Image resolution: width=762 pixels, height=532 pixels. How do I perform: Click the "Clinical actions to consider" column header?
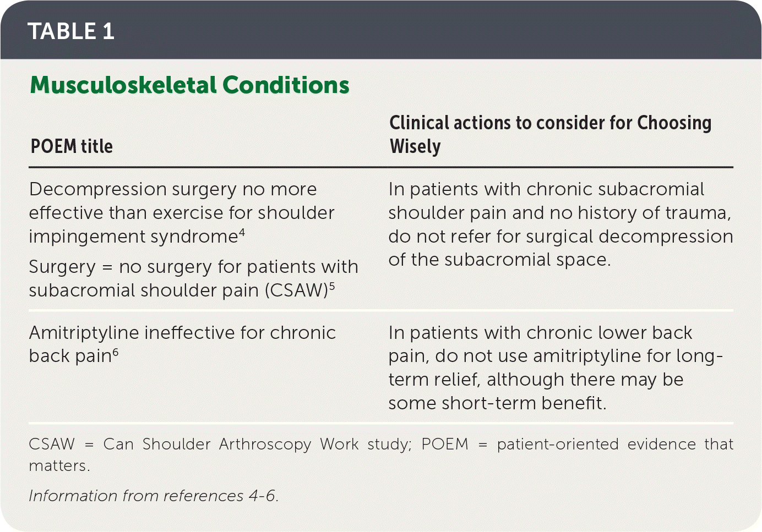click(x=550, y=123)
